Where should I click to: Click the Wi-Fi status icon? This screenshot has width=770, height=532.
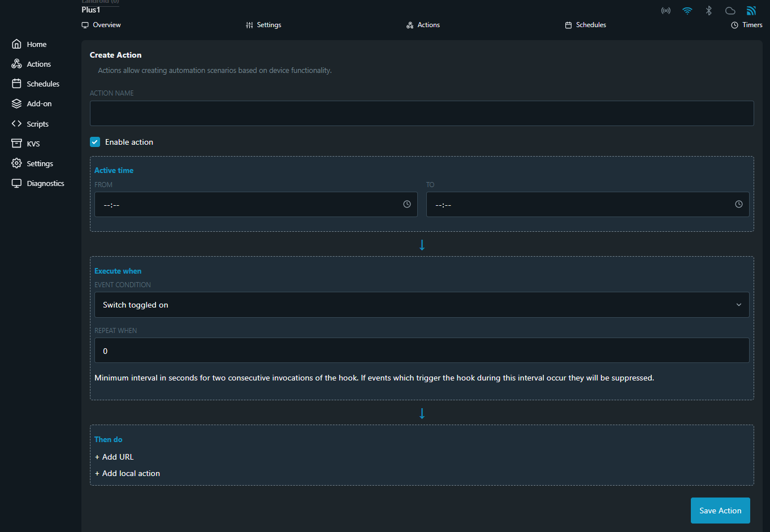(x=687, y=11)
